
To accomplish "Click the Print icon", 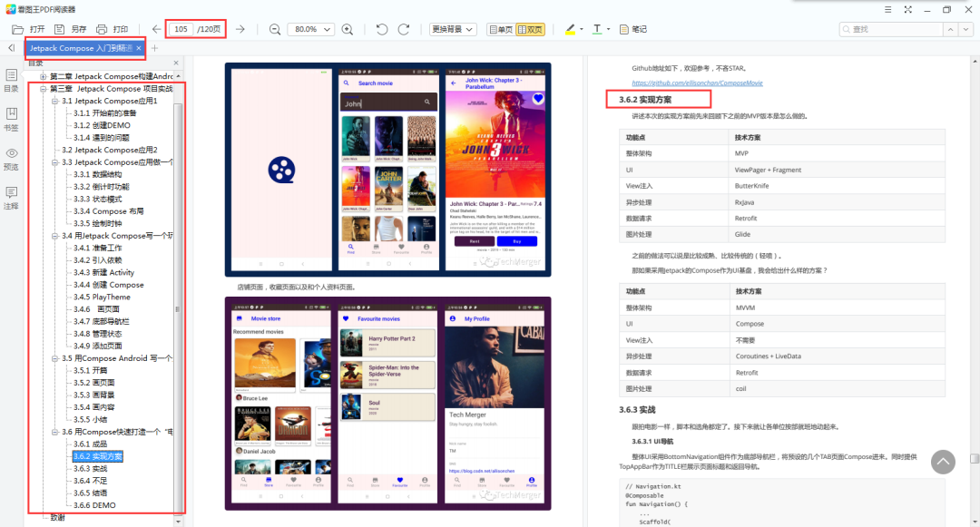I will point(102,29).
